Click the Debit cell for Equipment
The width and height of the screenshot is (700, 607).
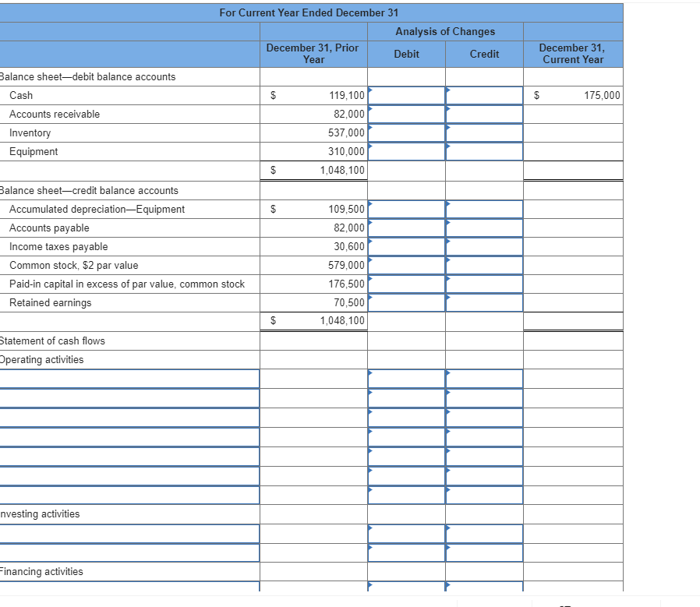click(x=406, y=151)
